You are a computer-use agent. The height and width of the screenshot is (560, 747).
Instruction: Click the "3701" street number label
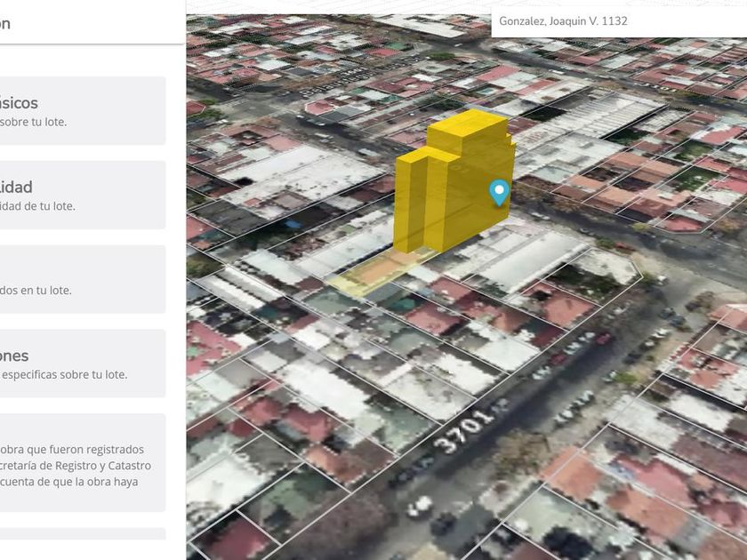point(465,431)
